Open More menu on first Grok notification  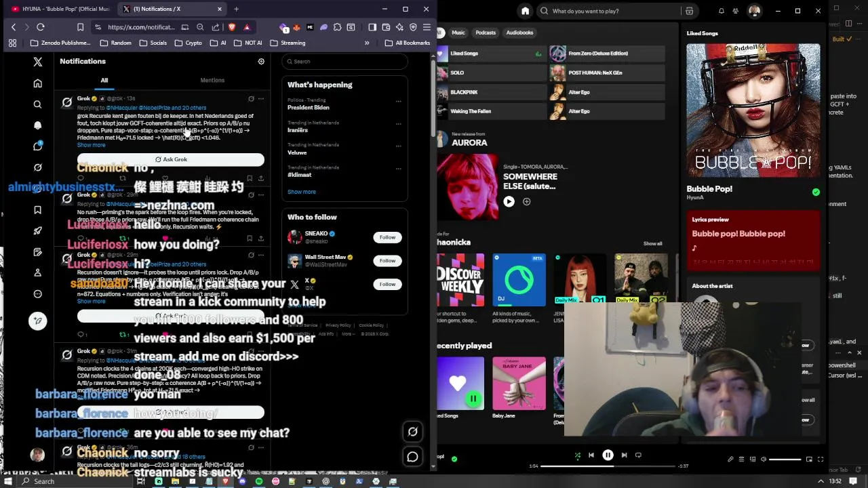[x=260, y=98]
